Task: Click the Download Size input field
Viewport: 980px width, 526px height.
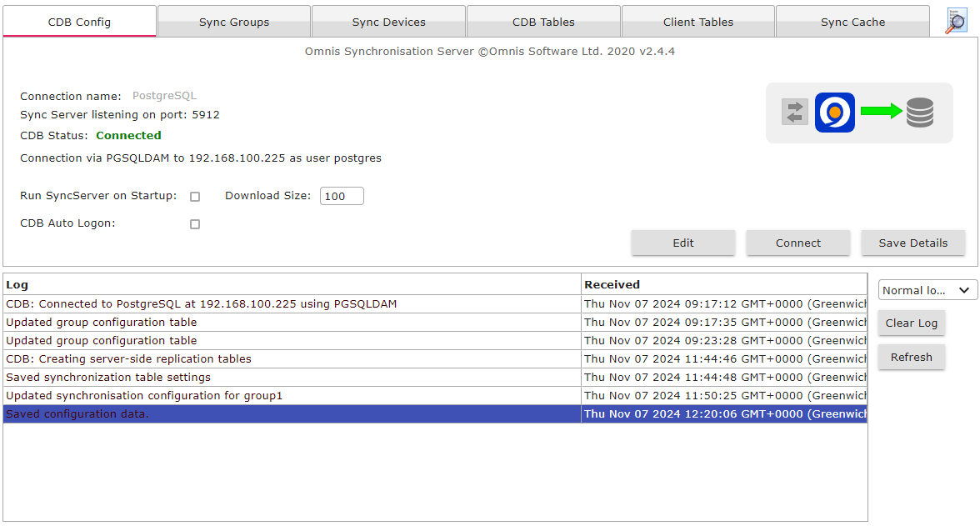Action: tap(342, 196)
